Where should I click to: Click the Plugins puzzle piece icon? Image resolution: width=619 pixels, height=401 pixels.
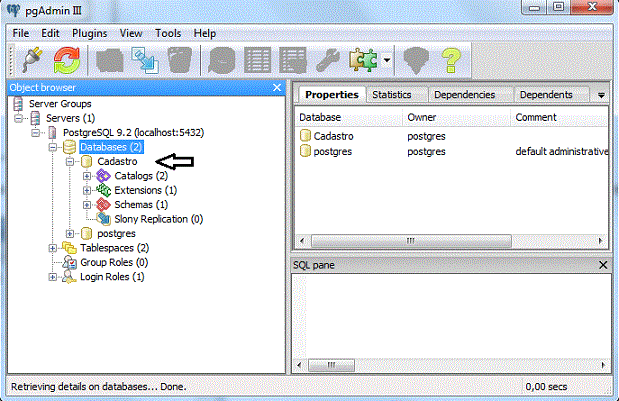click(363, 60)
